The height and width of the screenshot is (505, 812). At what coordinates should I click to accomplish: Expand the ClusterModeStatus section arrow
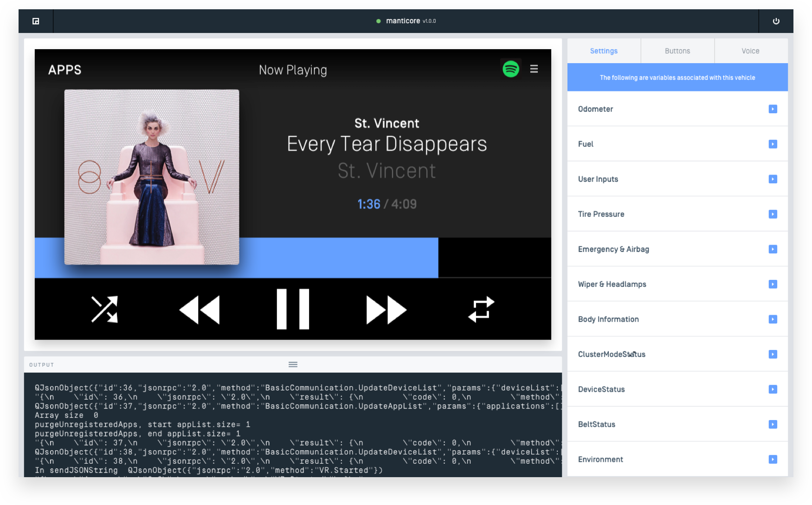[x=773, y=354]
